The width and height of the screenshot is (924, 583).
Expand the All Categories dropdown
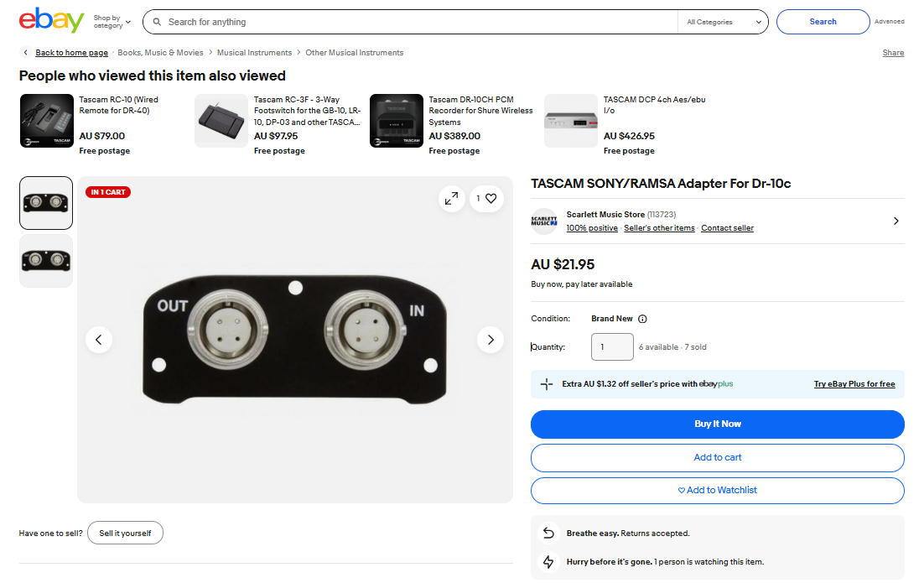(x=723, y=22)
